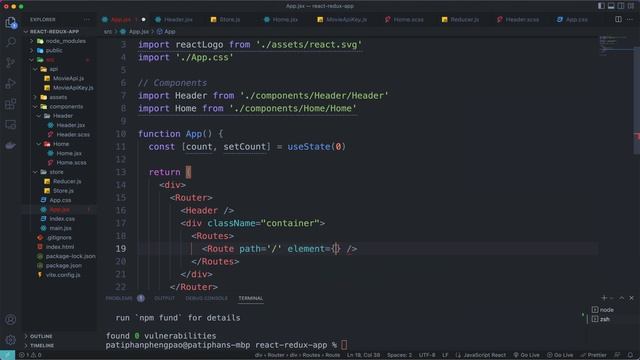Open the Extensions view
Image resolution: width=640 pixels, height=360 pixels.
[x=11, y=104]
